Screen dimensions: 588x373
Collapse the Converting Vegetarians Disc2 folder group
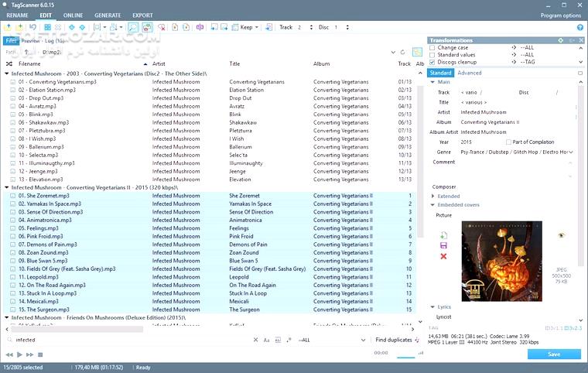(x=7, y=74)
